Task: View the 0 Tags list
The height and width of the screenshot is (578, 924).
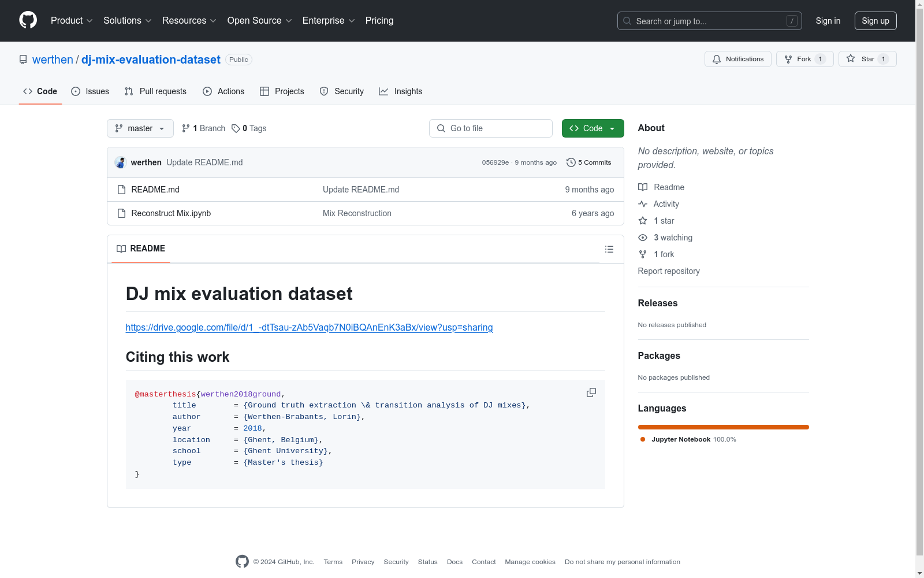Action: (249, 128)
